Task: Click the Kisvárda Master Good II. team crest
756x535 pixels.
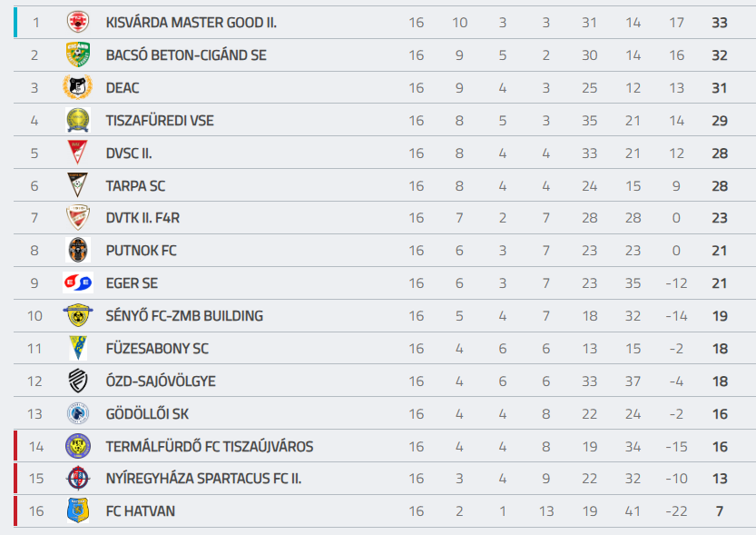Action: tap(78, 23)
